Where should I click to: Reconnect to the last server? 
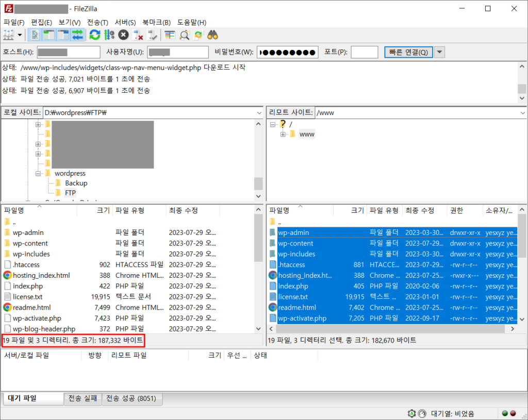[152, 35]
